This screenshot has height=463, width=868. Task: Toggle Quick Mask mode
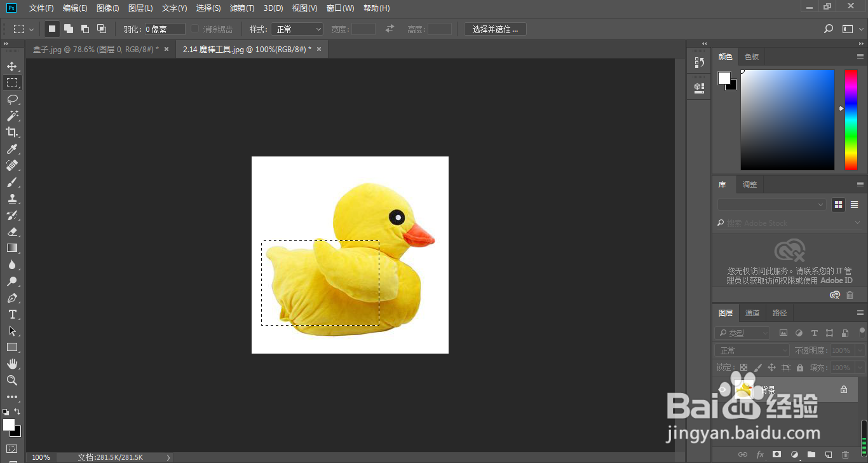click(x=12, y=448)
